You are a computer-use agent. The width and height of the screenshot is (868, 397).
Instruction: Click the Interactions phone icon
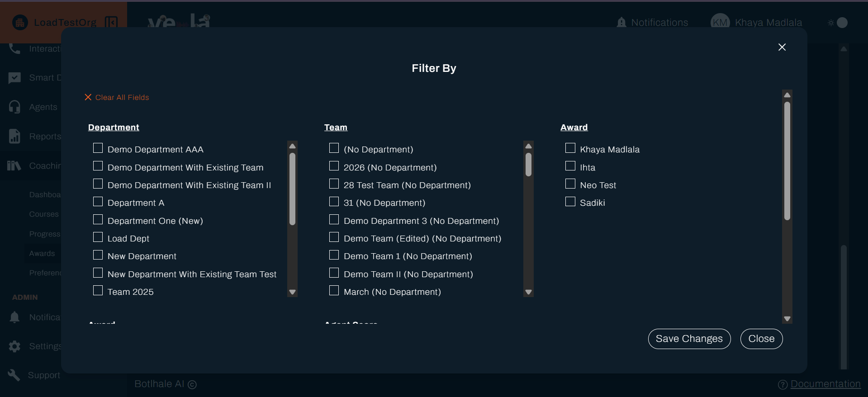coord(14,49)
